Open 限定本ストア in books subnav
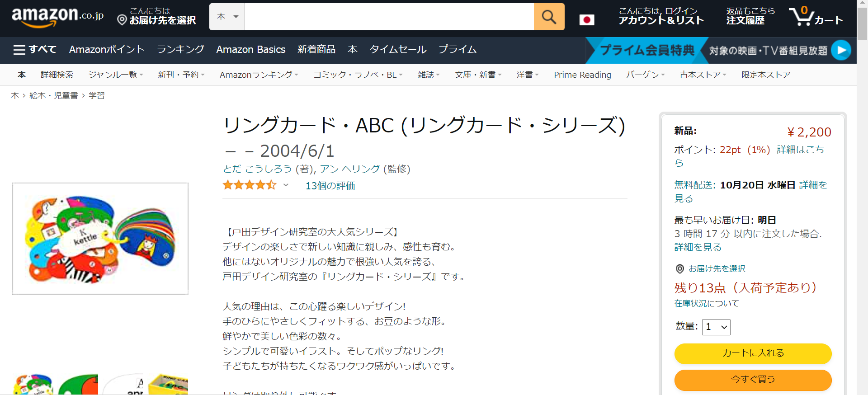Screen dimensions: 868x395 [766, 75]
